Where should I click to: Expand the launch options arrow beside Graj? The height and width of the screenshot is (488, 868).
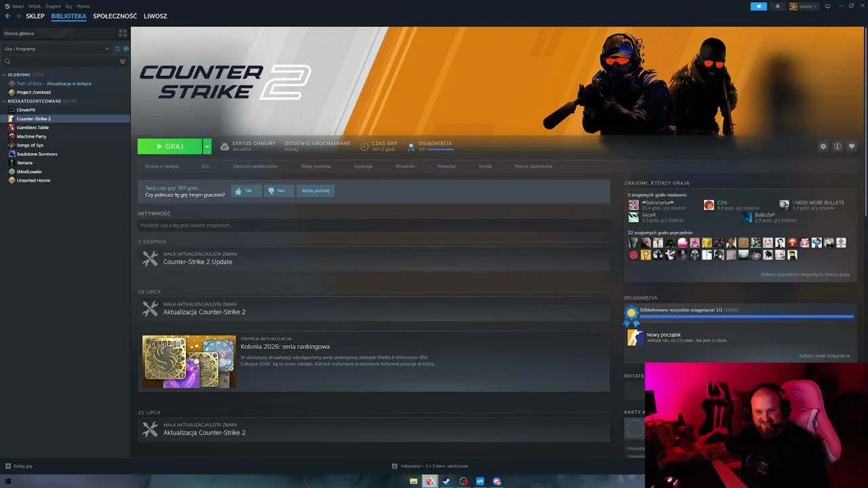(207, 146)
